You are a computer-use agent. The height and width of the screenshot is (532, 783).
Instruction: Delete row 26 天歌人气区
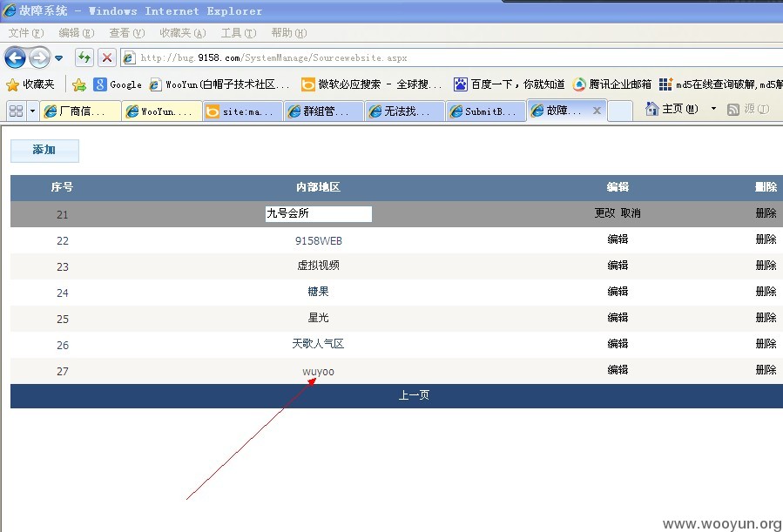click(x=766, y=343)
